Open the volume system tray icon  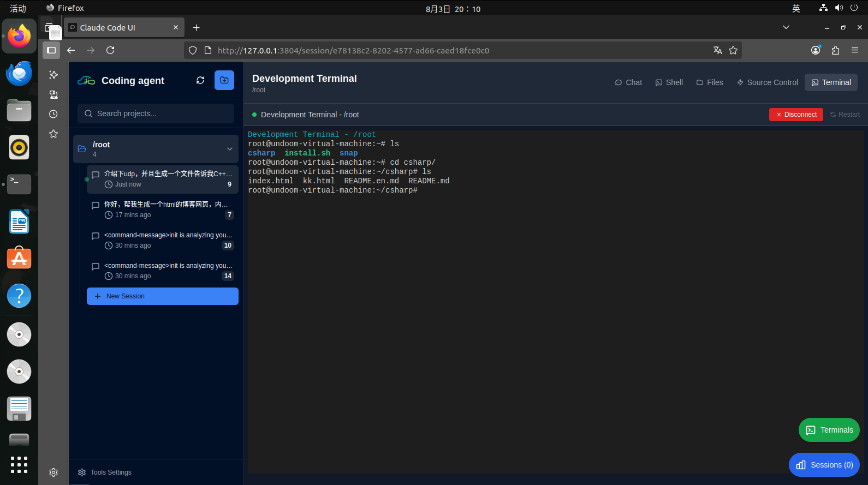click(x=839, y=8)
